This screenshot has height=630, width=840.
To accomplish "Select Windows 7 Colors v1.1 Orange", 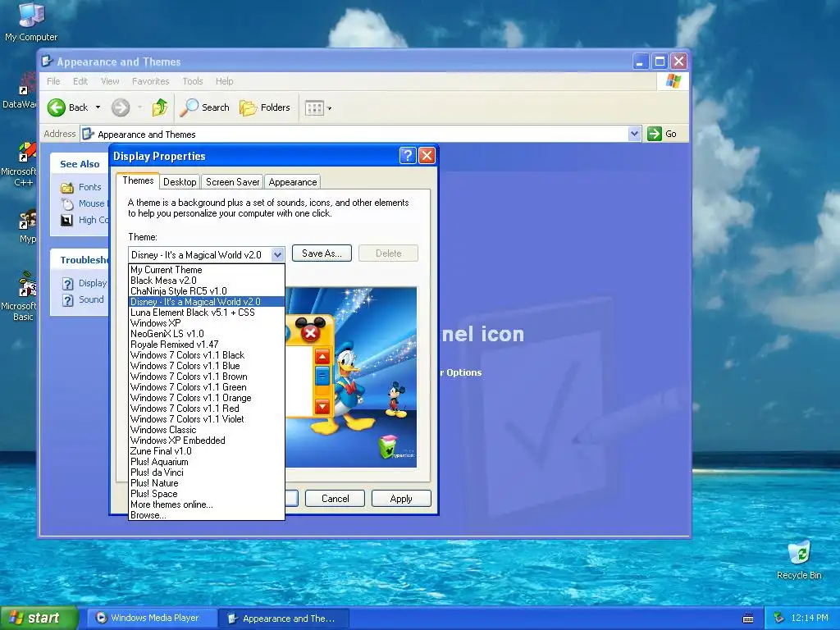I will (x=207, y=398).
